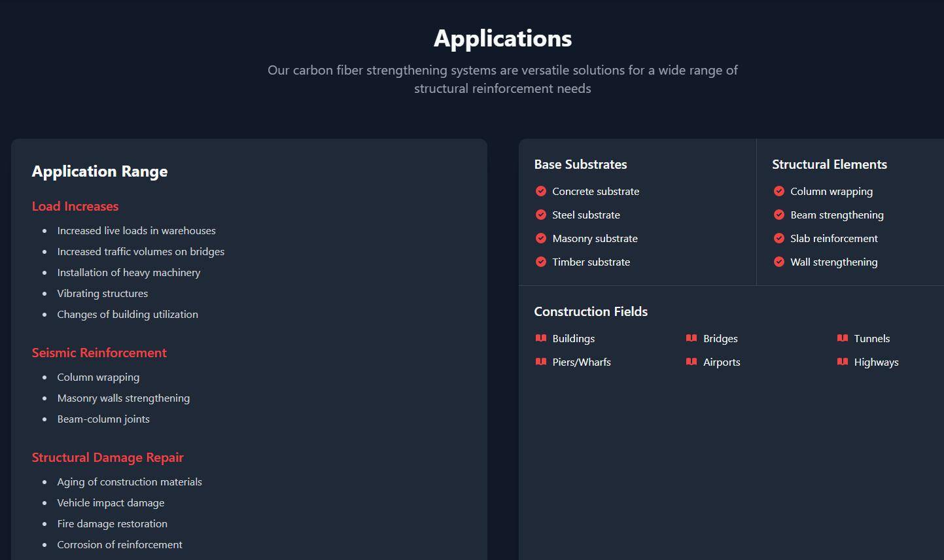Click the book icon beside Bridges
944x560 pixels.
[691, 338]
